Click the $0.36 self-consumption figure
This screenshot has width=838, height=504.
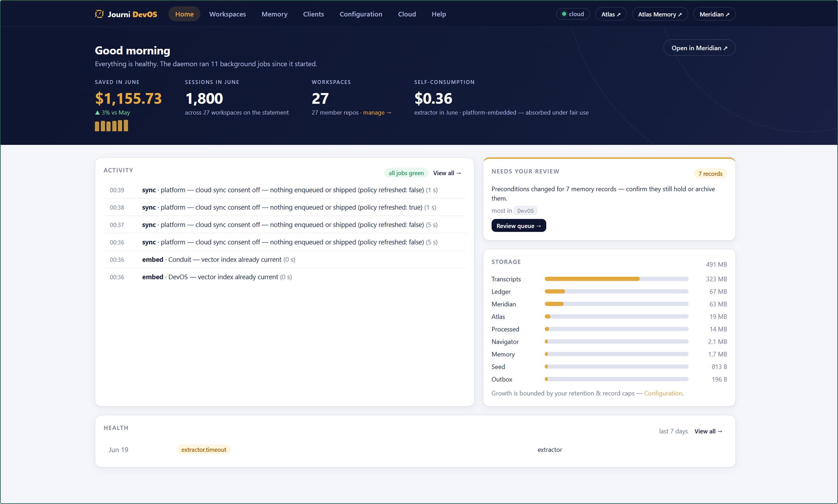coord(433,99)
